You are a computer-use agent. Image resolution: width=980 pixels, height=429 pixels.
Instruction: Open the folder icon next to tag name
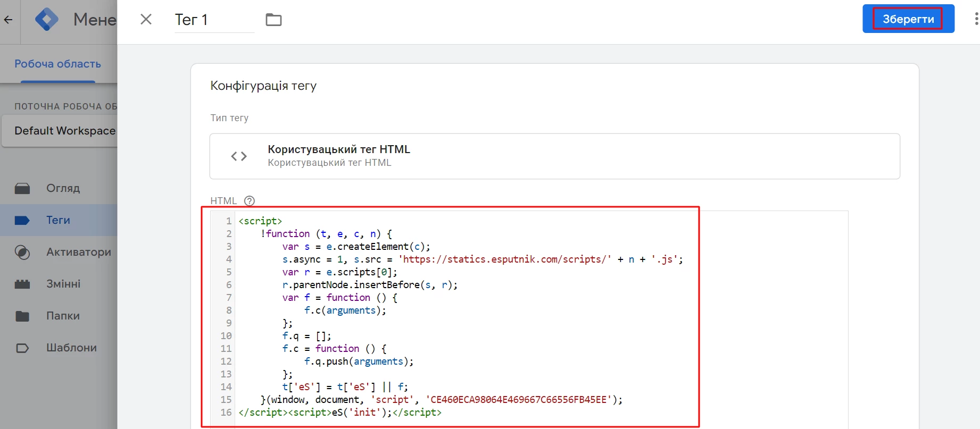[273, 20]
